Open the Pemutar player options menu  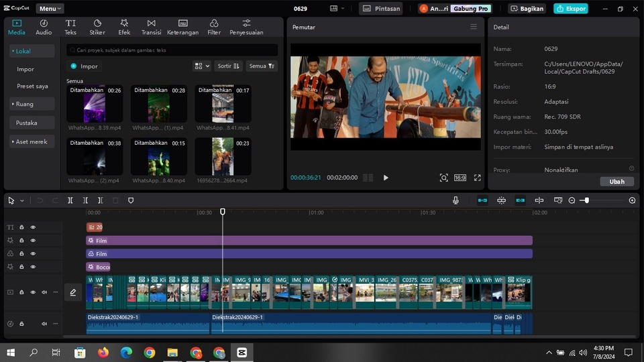[x=474, y=27]
